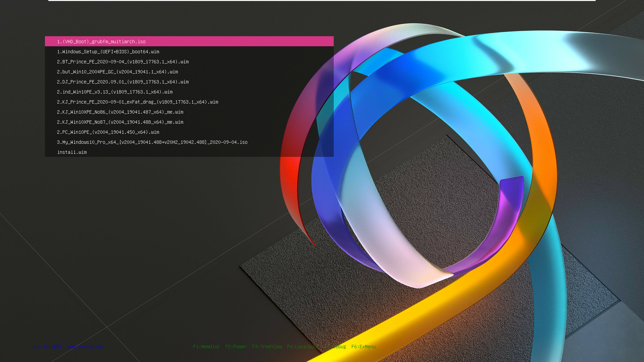The width and height of the screenshot is (644, 362).
Task: Pick the 2.but_Win10_2004PE_GC wim entry
Action: (x=189, y=71)
